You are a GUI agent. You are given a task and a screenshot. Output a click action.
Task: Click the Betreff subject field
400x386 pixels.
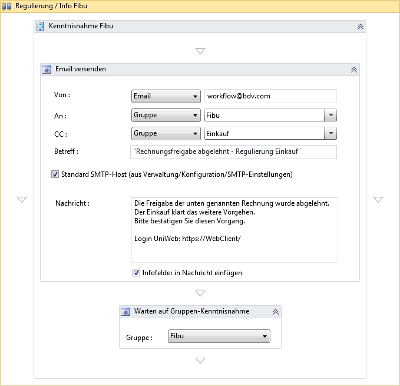(233, 152)
